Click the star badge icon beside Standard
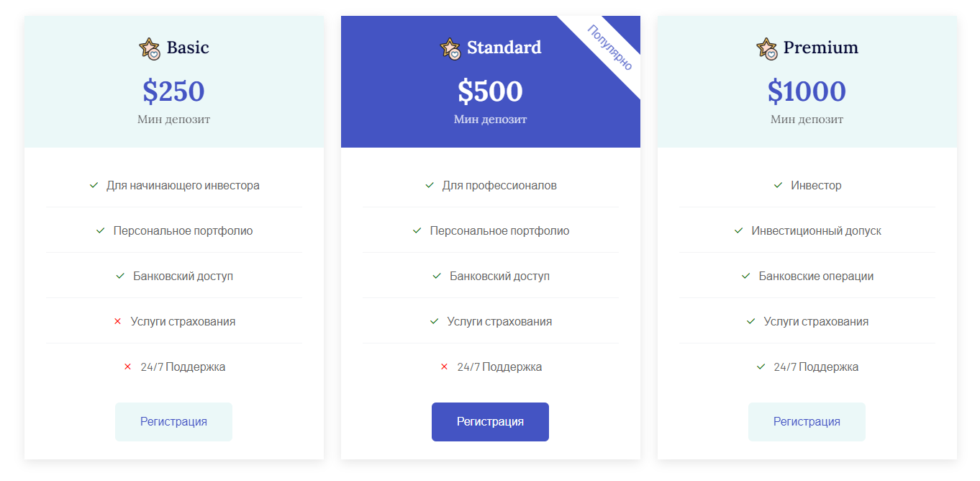This screenshot has width=980, height=481. [x=450, y=48]
